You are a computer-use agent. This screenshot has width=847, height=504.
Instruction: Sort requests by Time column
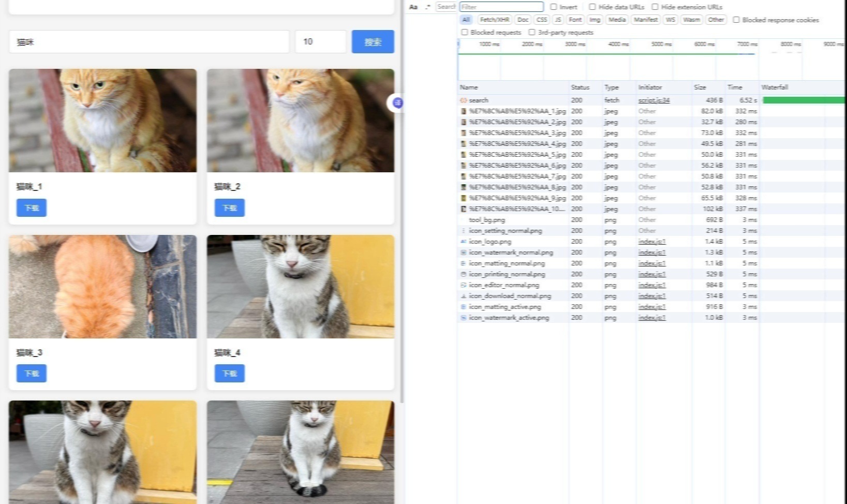(x=742, y=87)
